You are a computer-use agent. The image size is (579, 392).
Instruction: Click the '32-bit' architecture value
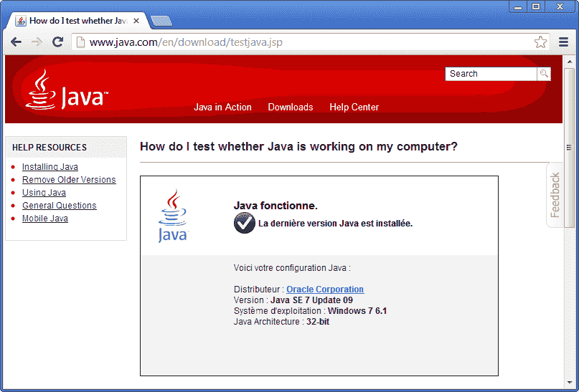318,322
